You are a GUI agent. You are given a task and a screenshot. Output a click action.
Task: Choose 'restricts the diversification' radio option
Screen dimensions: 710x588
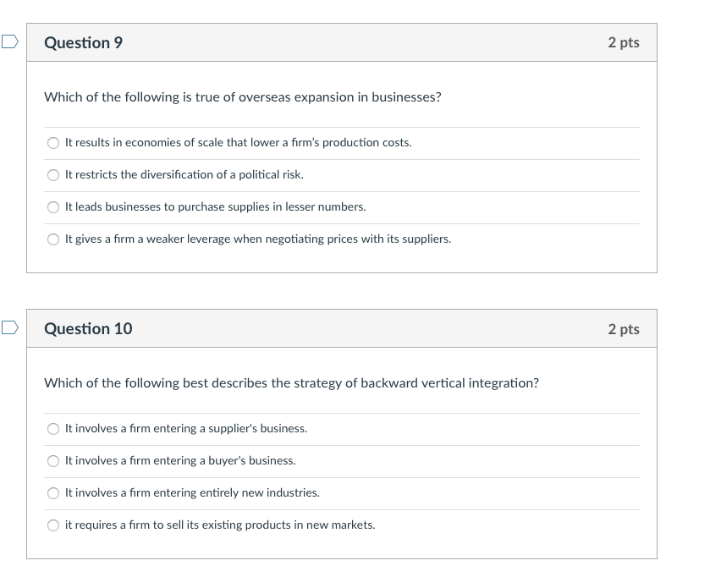click(53, 175)
